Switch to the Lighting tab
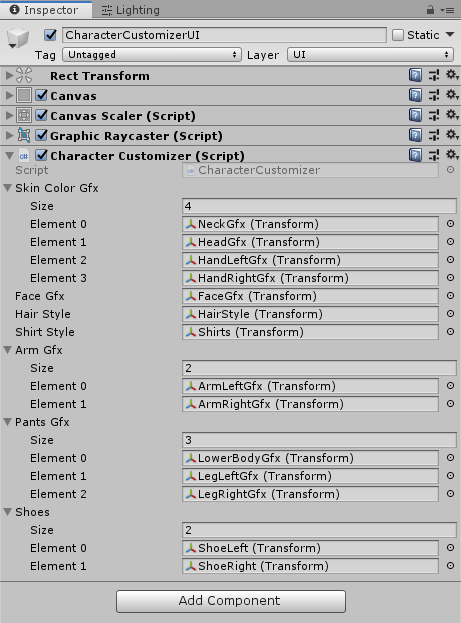Screen dimensions: 461x623 tap(130, 10)
